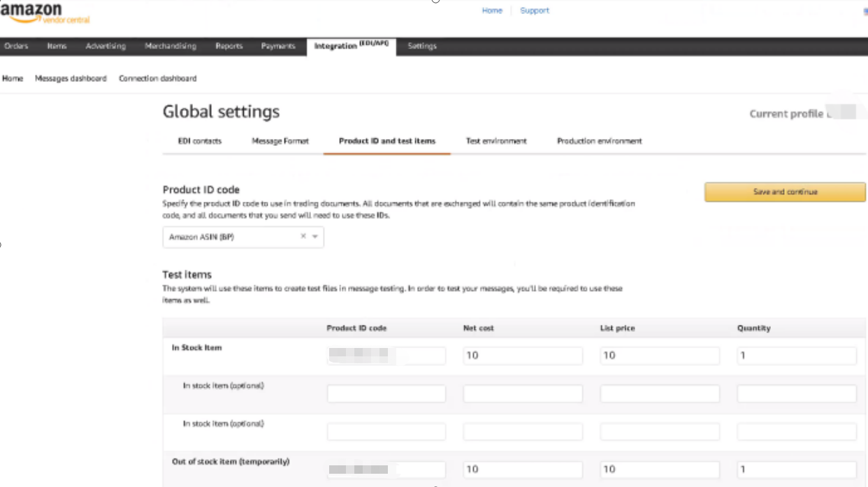Image resolution: width=868 pixels, height=487 pixels.
Task: Focus Out of stock item Product ID field
Action: [386, 470]
